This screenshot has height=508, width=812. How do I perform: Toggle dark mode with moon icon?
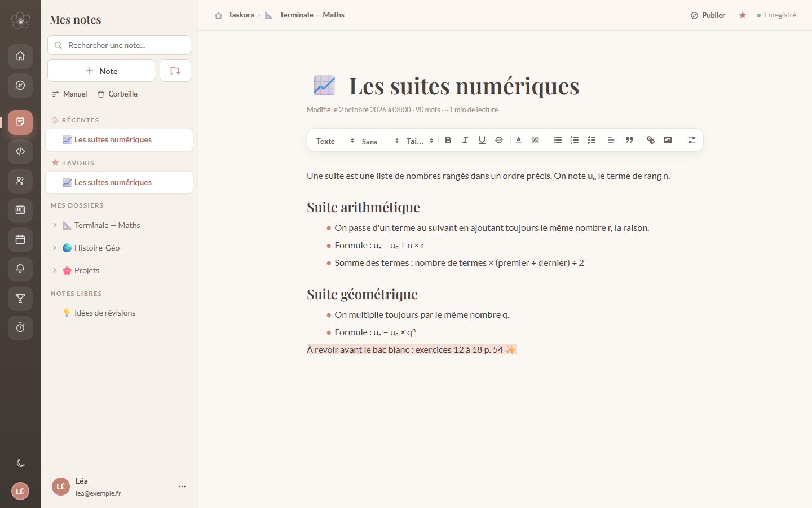[20, 463]
